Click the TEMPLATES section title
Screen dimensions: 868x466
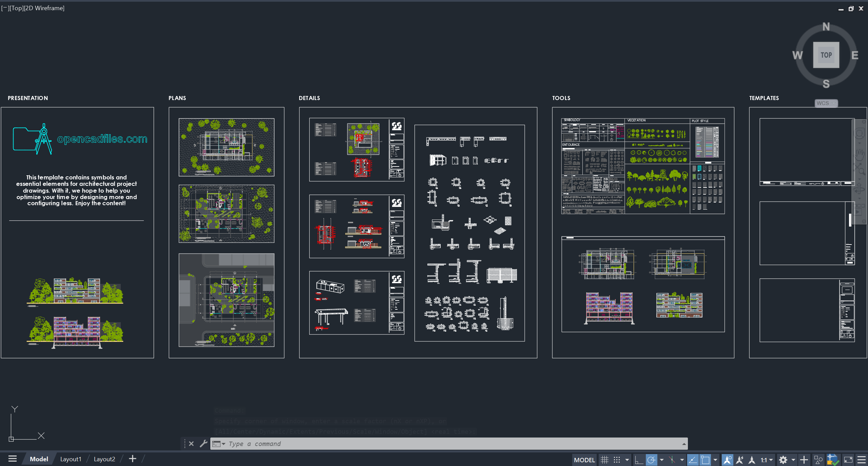click(764, 98)
